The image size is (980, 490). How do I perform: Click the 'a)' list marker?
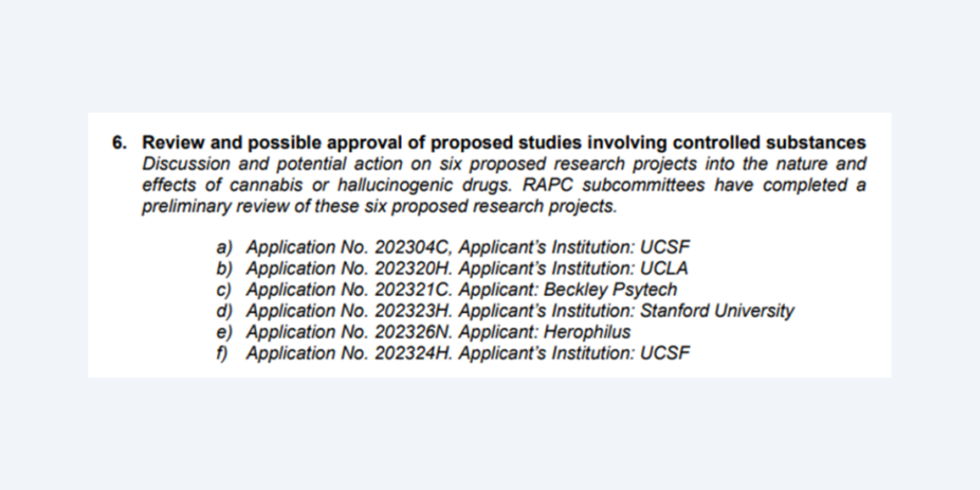click(224, 248)
